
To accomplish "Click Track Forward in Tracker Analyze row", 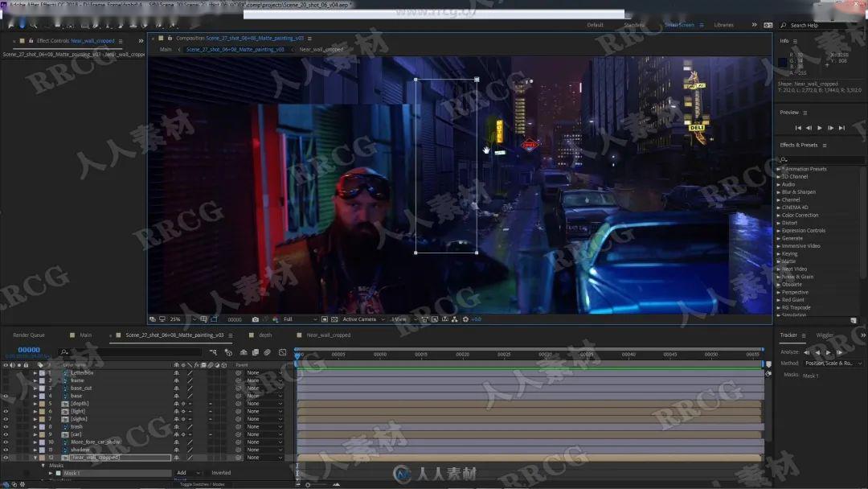I will (829, 352).
